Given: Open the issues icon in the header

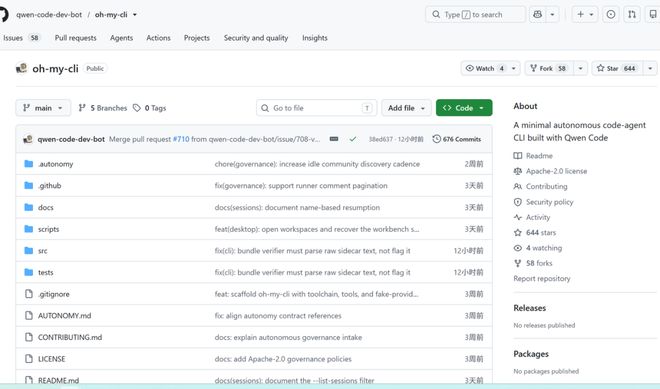Looking at the screenshot, I should click(x=611, y=14).
